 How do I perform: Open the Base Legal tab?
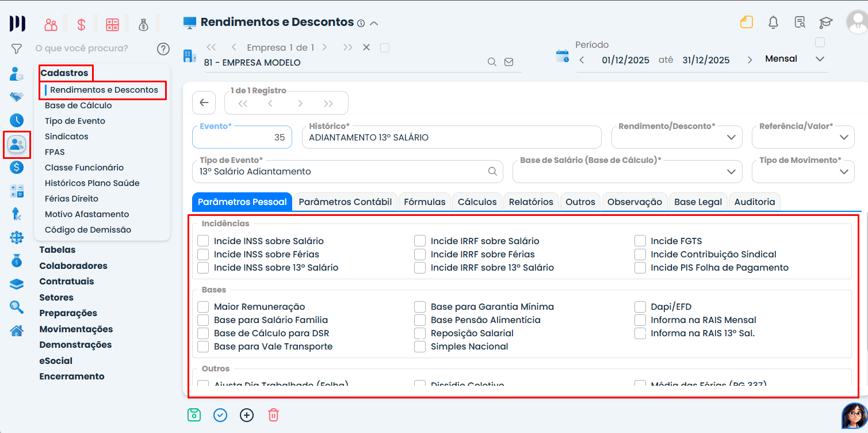(698, 202)
